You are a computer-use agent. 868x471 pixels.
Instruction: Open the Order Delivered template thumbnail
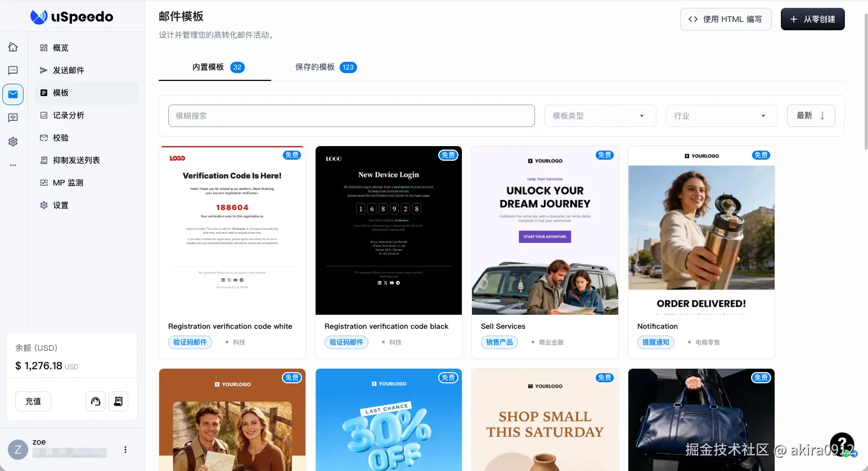coord(701,230)
